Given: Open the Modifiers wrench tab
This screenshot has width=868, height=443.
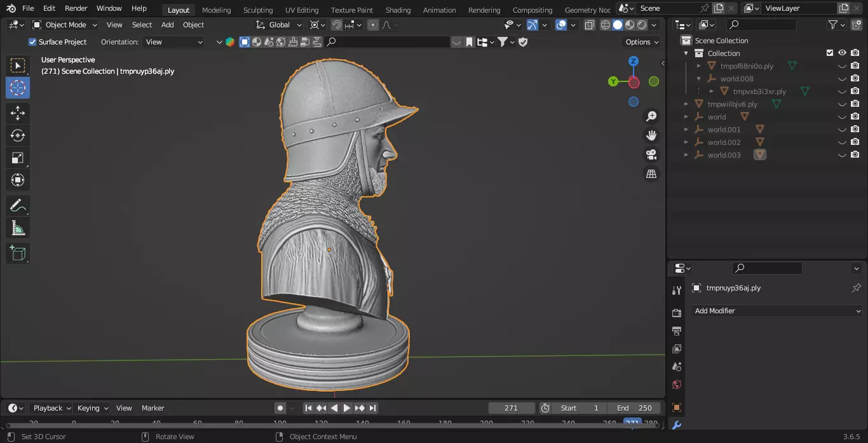Looking at the screenshot, I should tap(677, 425).
